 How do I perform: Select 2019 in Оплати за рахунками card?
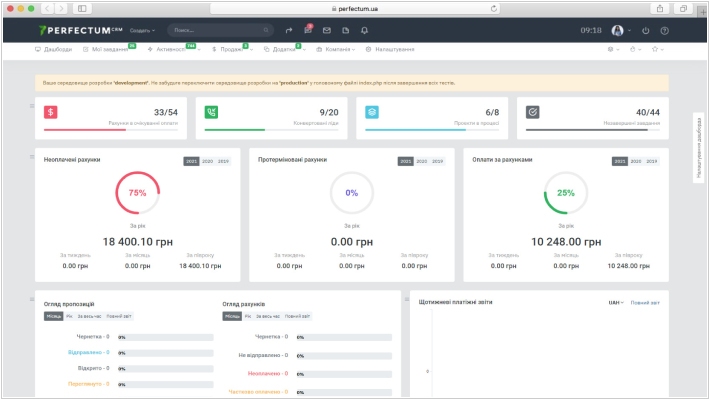(x=652, y=161)
